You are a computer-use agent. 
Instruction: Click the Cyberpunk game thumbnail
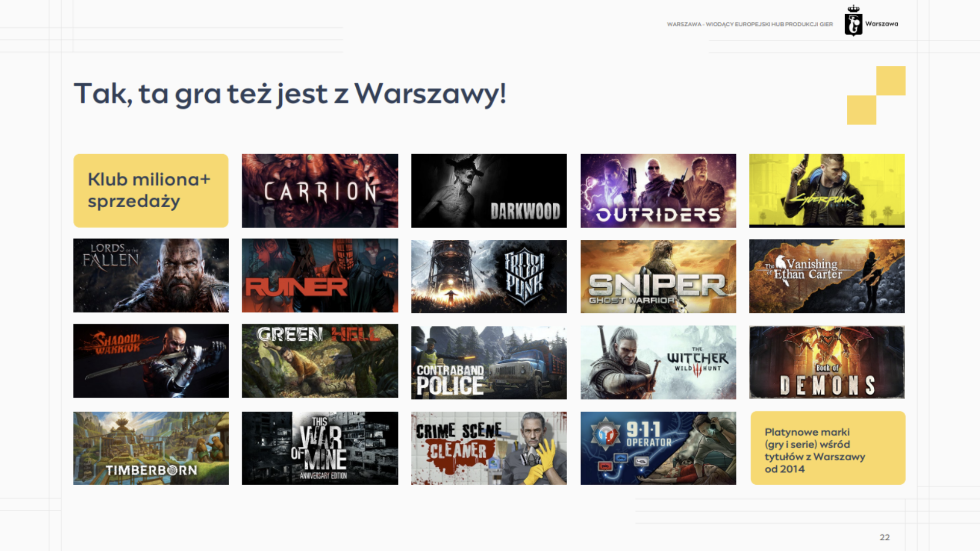click(826, 190)
